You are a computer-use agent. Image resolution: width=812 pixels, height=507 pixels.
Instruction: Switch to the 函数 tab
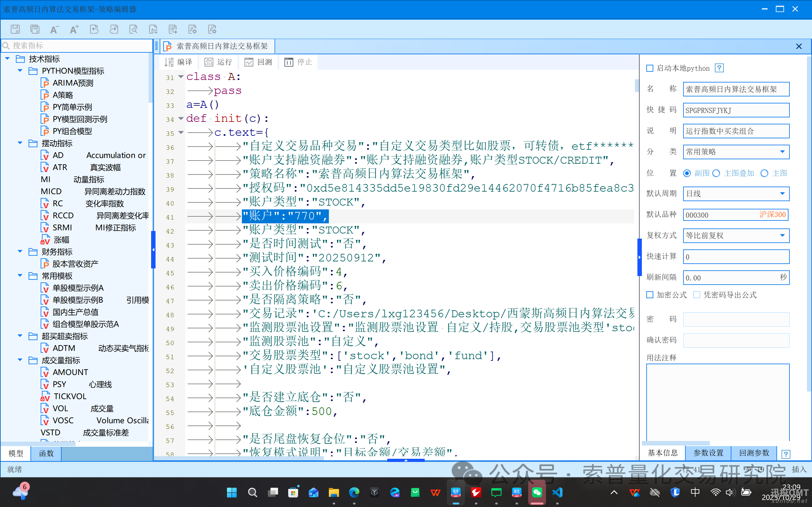tap(46, 453)
